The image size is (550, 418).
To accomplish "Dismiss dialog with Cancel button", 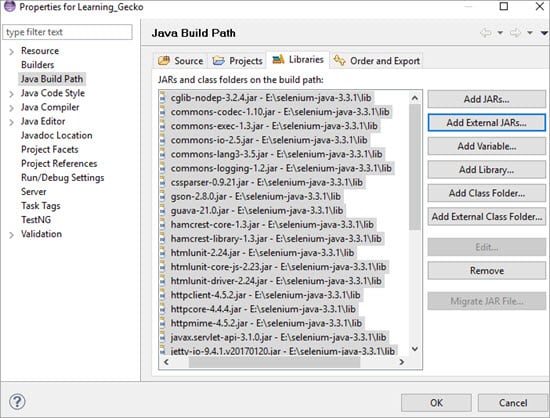I will coord(512,403).
